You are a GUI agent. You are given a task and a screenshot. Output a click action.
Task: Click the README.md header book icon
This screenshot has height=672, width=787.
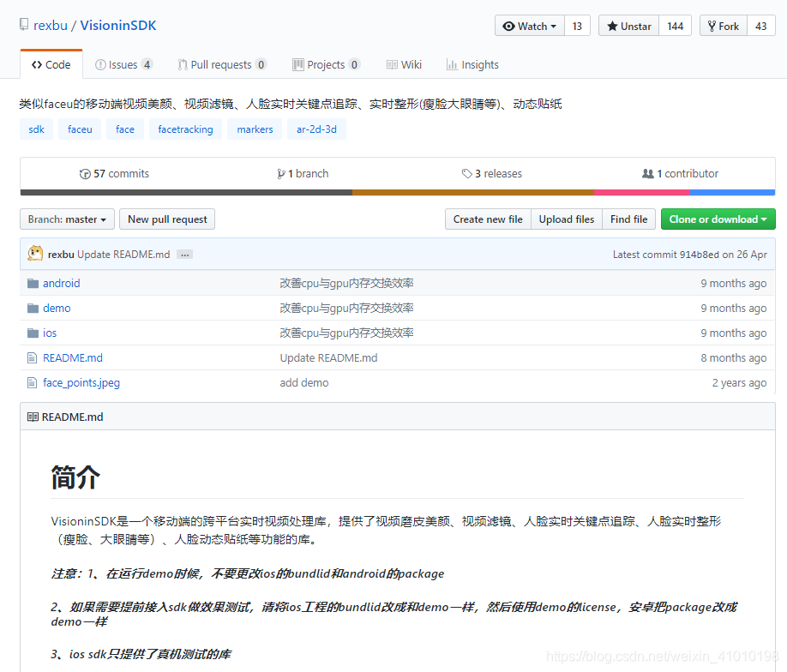point(33,417)
